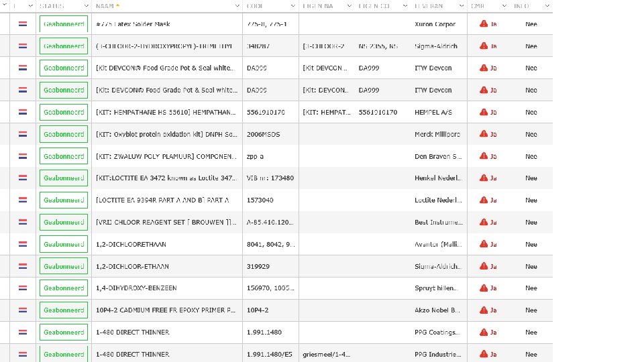Screen dimensions: 644x362
Task: Select the code cell '1.991.1480/E5'
Action: (x=270, y=354)
